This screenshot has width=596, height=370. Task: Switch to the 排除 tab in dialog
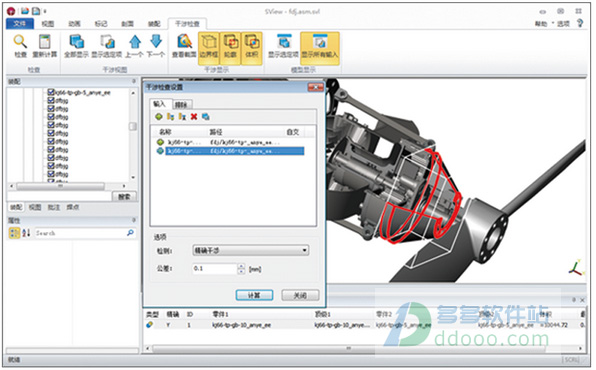[181, 105]
